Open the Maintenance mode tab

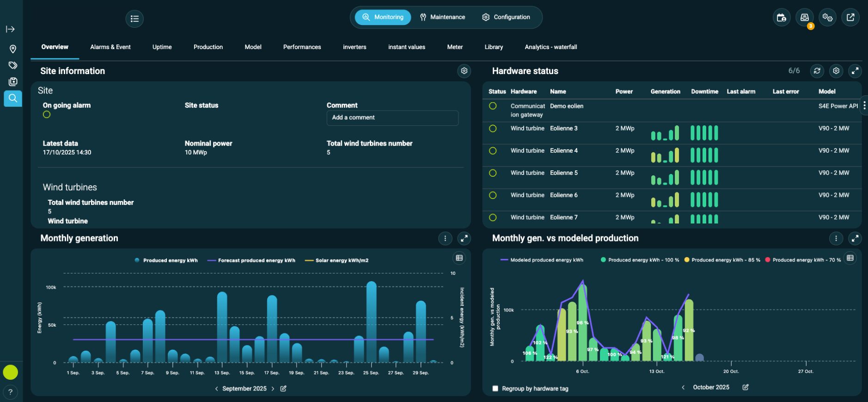coord(442,17)
